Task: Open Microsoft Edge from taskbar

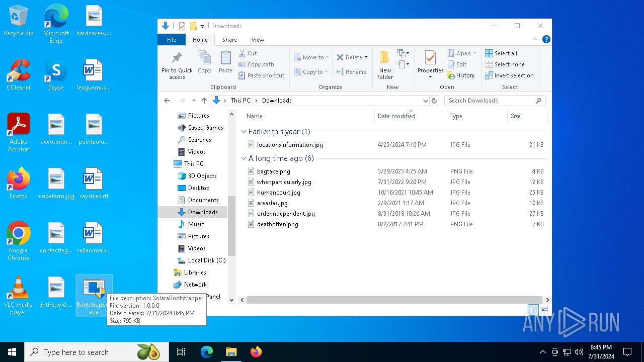Action: click(207, 352)
